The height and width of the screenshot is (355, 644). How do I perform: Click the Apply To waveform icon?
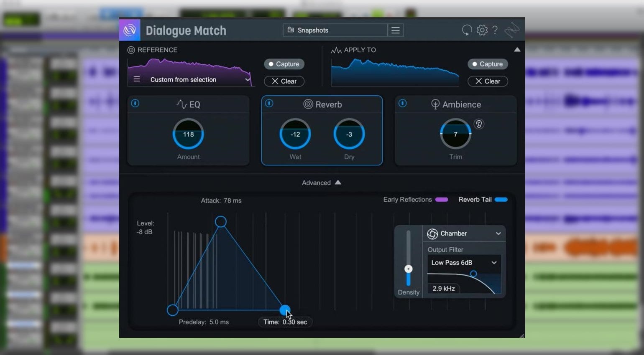(336, 50)
